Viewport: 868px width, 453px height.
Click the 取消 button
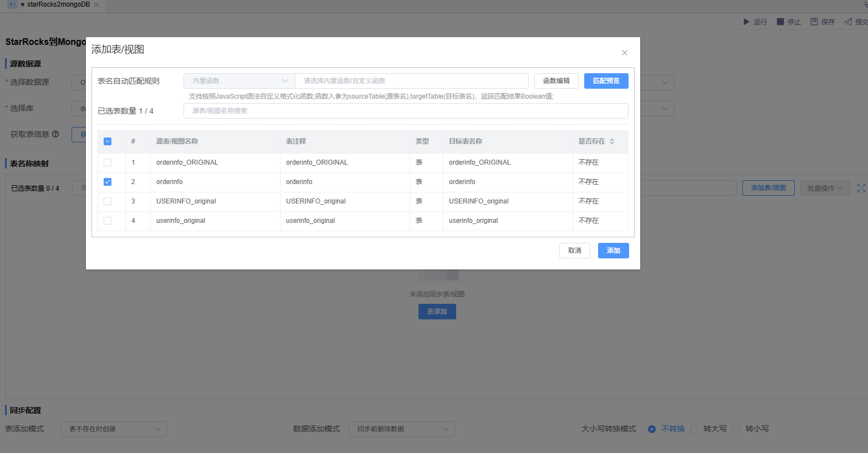tap(574, 251)
